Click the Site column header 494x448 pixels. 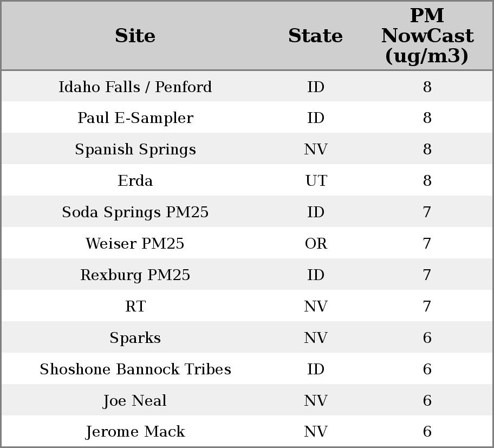(x=135, y=36)
